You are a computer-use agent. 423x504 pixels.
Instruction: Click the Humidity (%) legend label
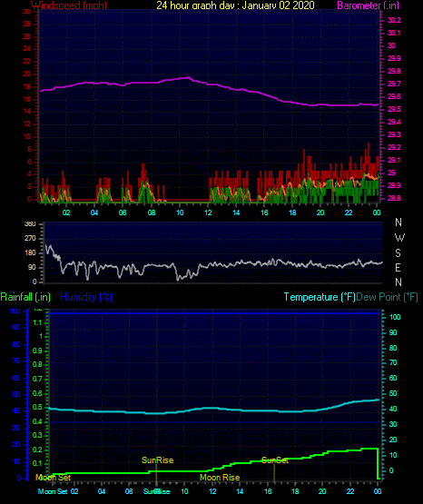click(86, 297)
